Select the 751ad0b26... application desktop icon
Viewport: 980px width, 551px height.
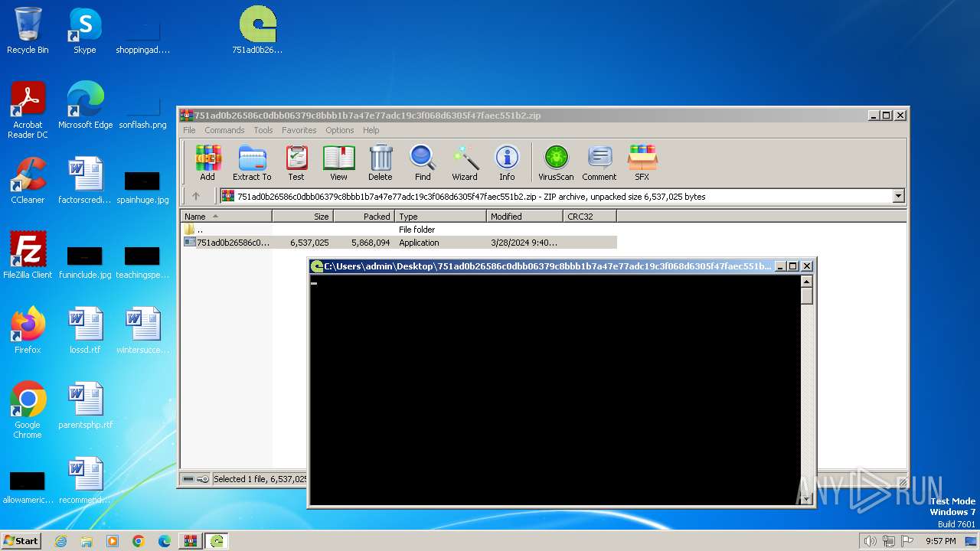(257, 31)
